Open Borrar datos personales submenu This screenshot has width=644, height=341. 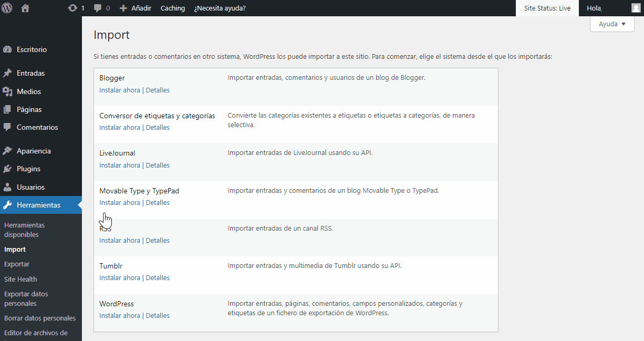coord(40,318)
